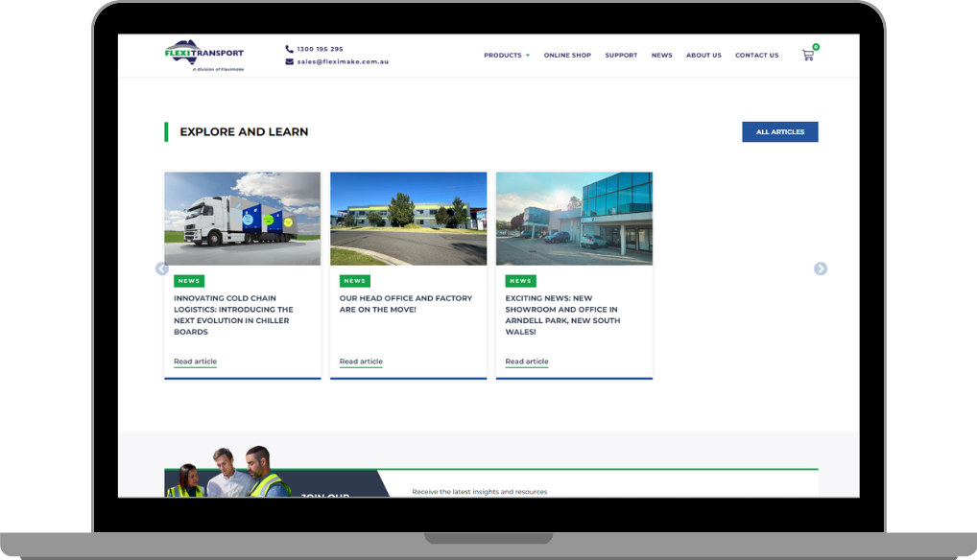Click the envelope icon beside the email address
Image resolution: width=977 pixels, height=560 pixels.
pyautogui.click(x=289, y=61)
